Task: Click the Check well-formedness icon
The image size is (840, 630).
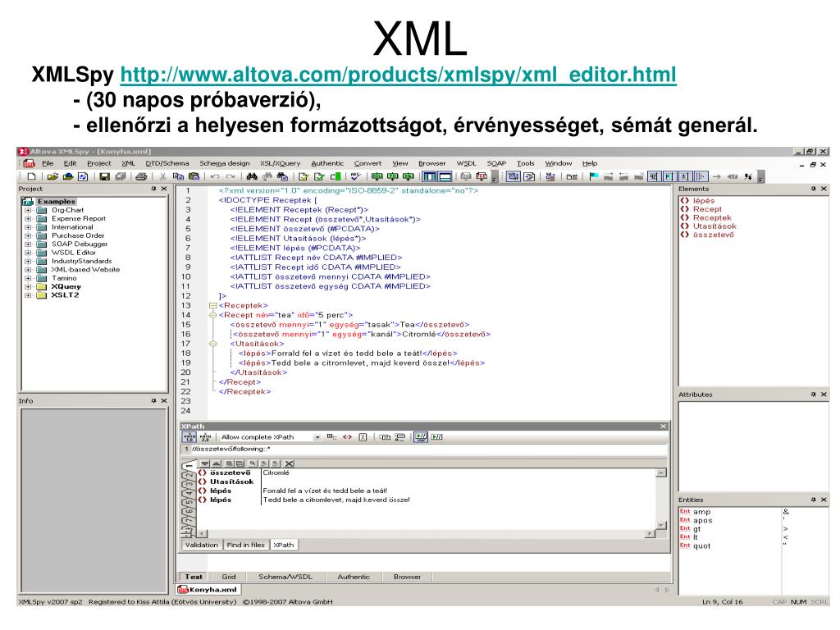Action: point(304,176)
